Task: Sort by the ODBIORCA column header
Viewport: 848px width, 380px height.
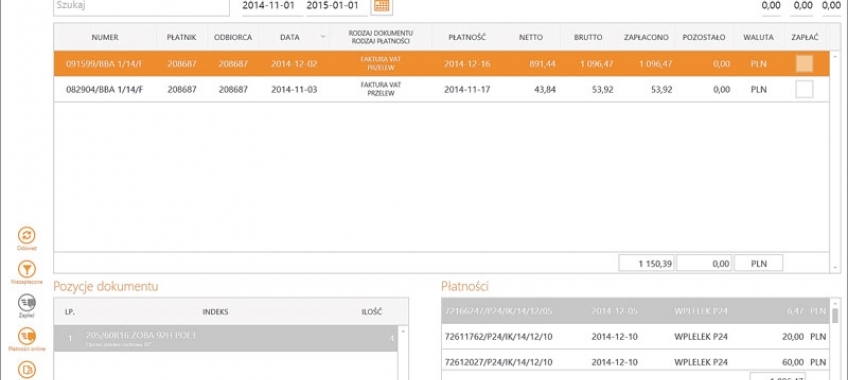Action: (x=233, y=37)
